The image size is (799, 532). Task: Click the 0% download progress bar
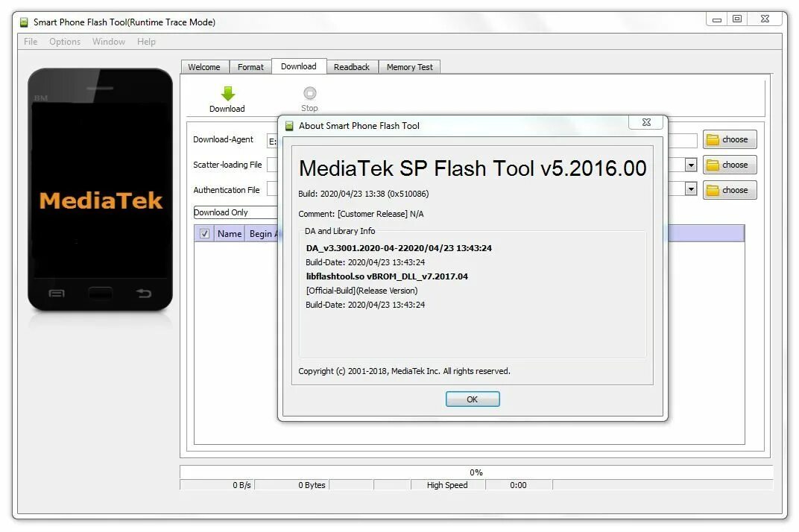[476, 472]
